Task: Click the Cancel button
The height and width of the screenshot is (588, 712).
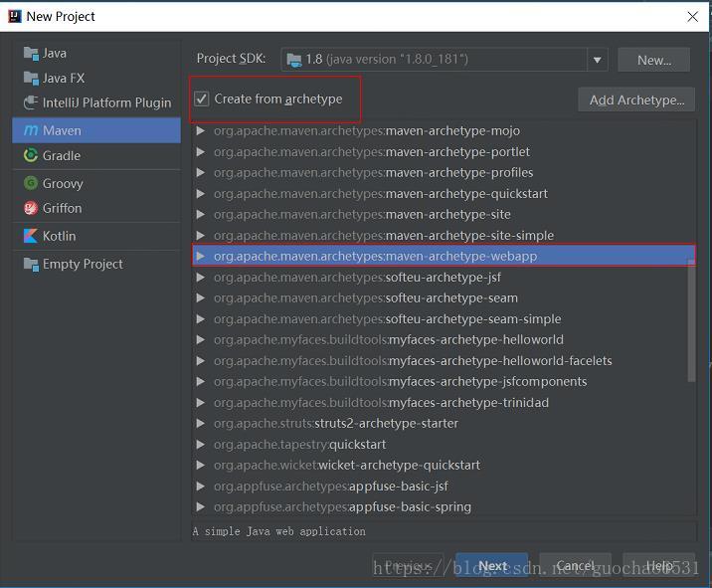Action: [x=576, y=566]
